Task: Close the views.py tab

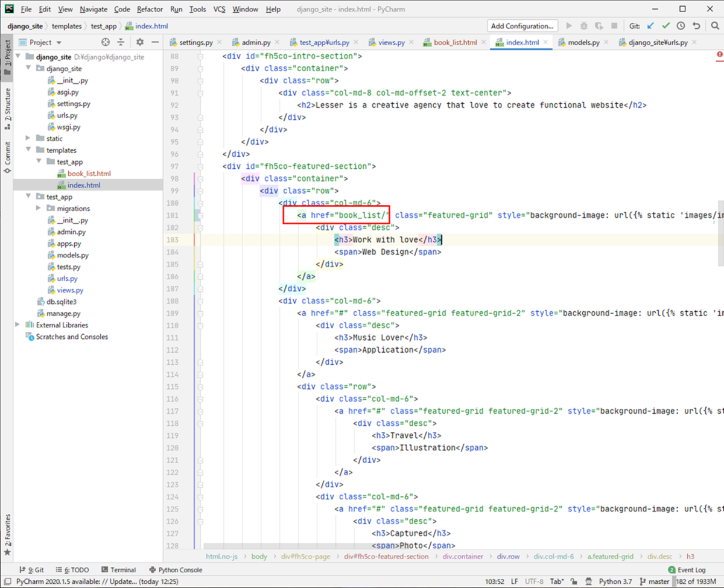Action: pyautogui.click(x=411, y=43)
